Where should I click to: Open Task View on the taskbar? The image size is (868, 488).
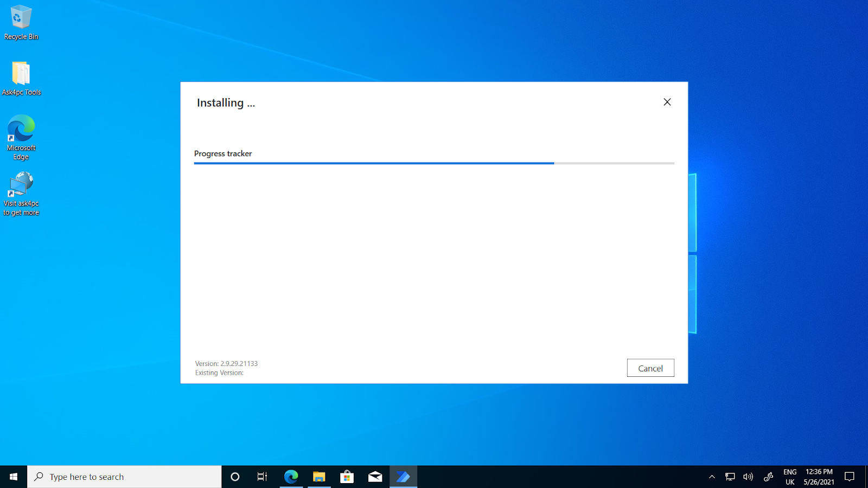263,477
